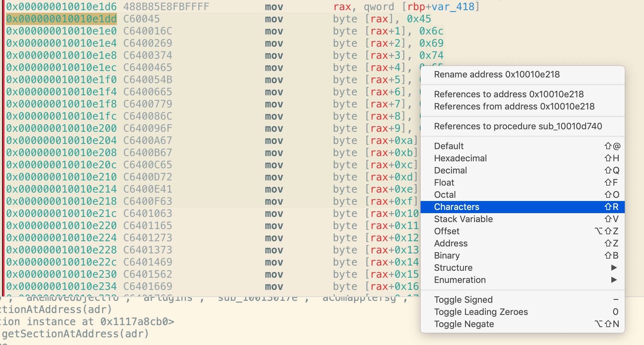Screen dimensions: 644x345
Task: Select Characters in the context menu
Action: click(456, 207)
